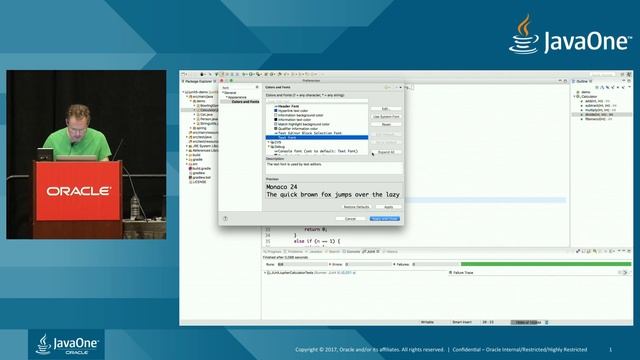The image size is (640, 360).
Task: Click the Colors and Fonts filter field
Action: (x=317, y=101)
